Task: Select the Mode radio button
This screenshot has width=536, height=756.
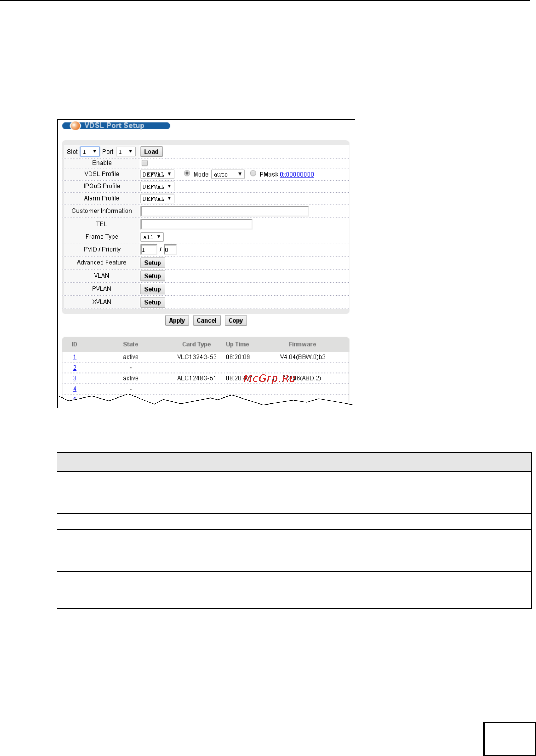Action: click(187, 173)
